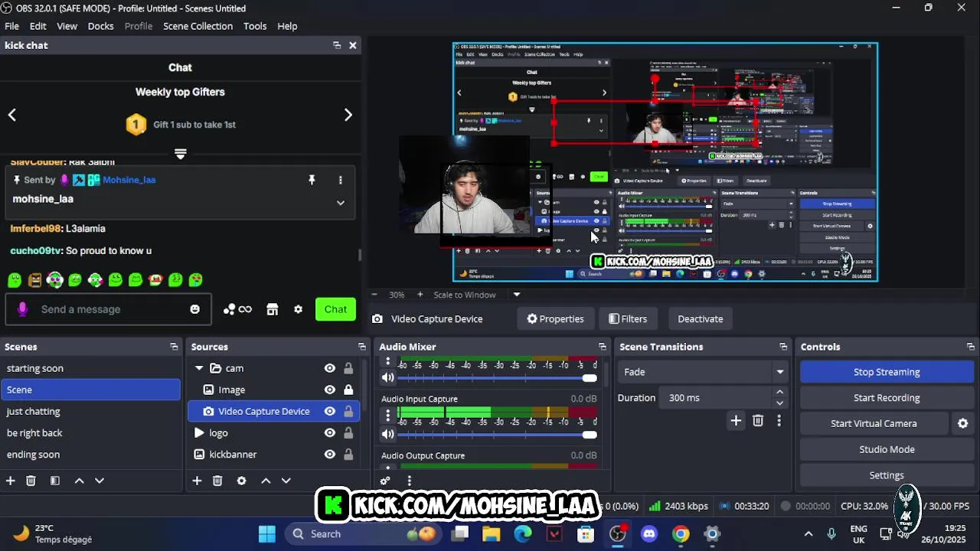The height and width of the screenshot is (551, 980).
Task: Open the emoji picker in the message box
Action: click(x=195, y=309)
